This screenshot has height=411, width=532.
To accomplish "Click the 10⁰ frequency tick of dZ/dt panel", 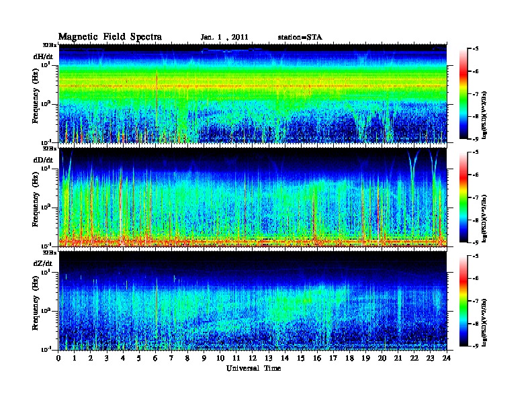I will click(46, 311).
